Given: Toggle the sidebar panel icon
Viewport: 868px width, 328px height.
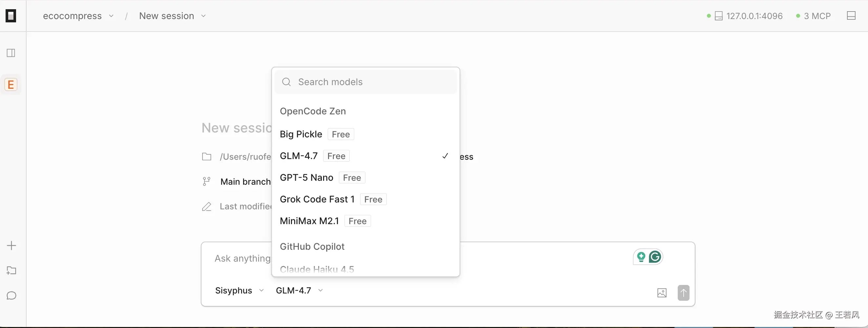Looking at the screenshot, I should tap(11, 53).
